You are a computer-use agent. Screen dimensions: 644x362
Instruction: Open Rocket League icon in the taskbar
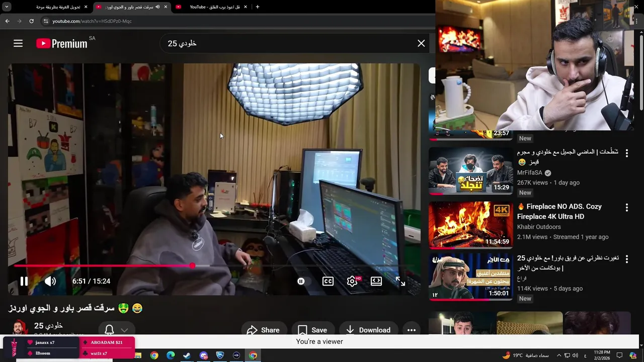click(220, 355)
